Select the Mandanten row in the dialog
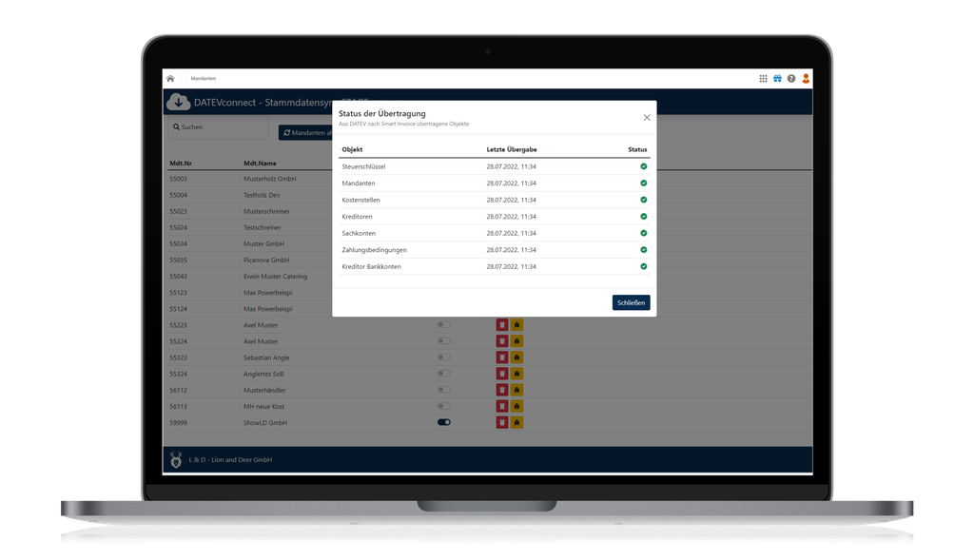 pyautogui.click(x=495, y=183)
